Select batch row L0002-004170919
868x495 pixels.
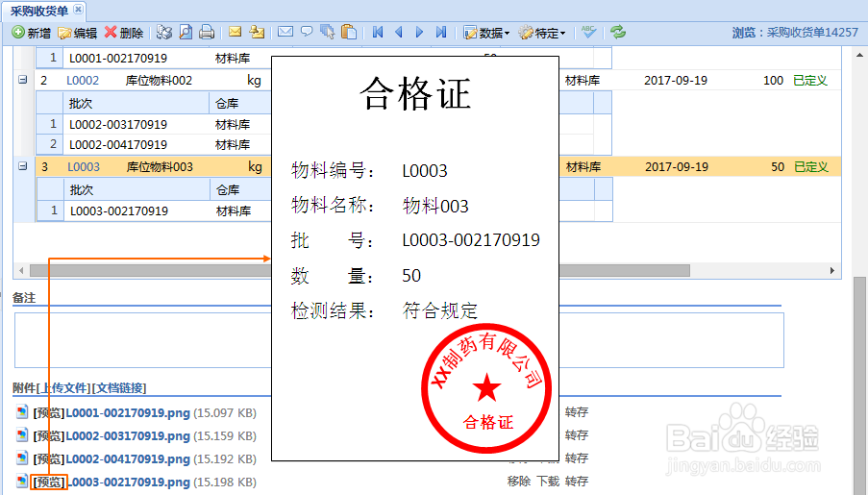118,145
